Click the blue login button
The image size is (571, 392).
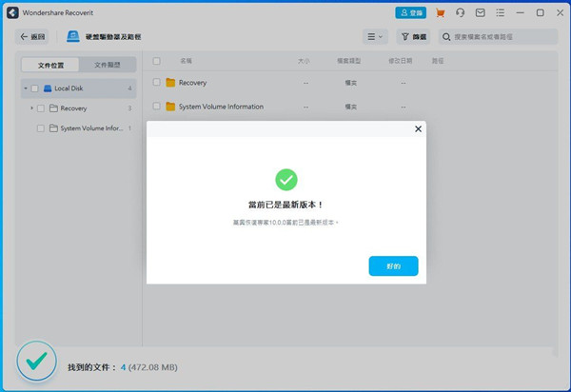(411, 12)
